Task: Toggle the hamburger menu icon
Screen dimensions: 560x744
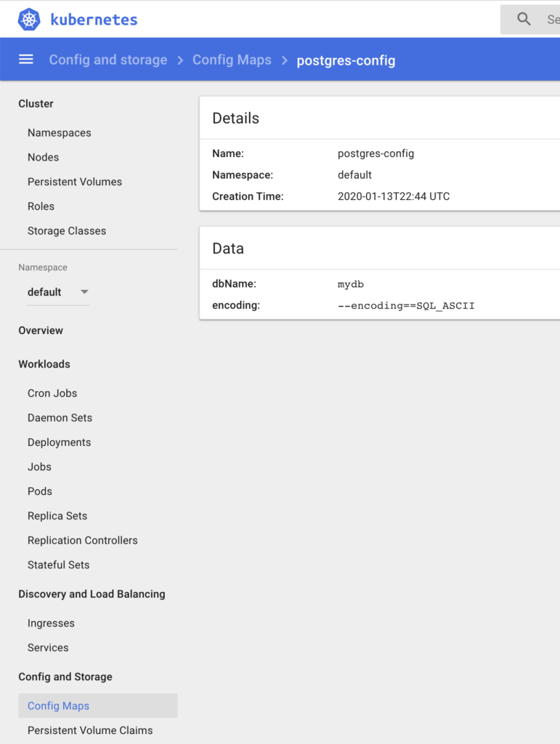Action: pos(26,60)
